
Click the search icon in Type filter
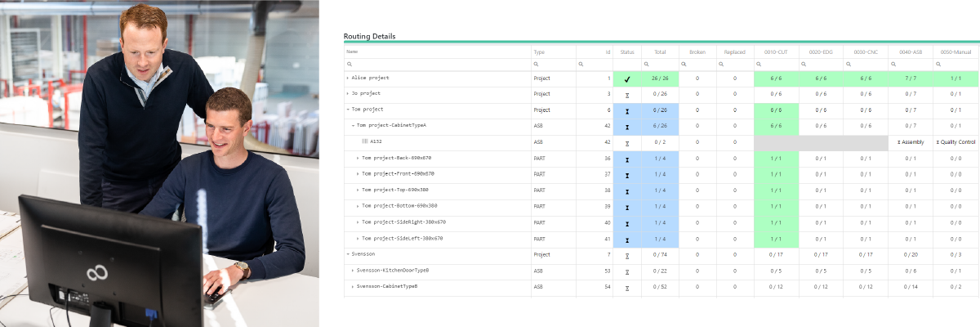(x=537, y=64)
